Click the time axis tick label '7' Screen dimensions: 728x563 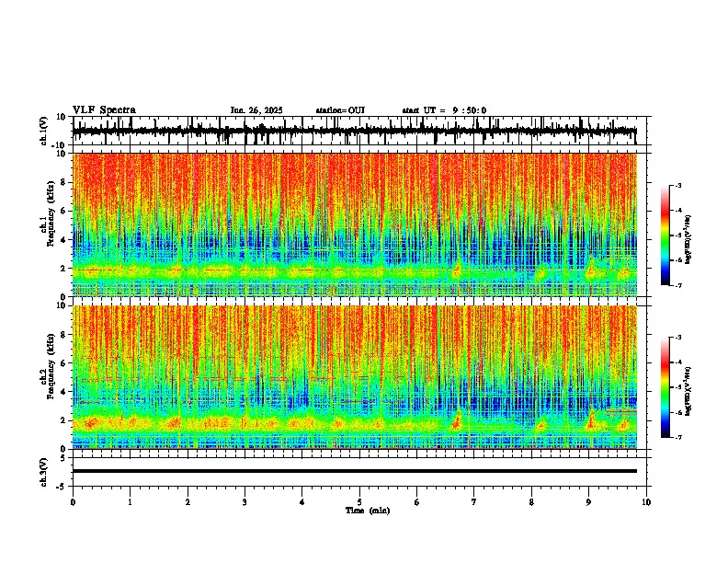474,502
